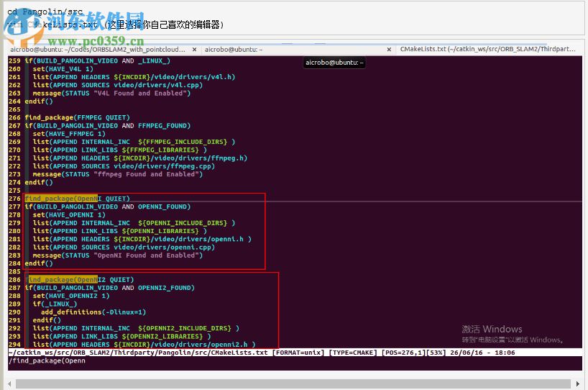588x390 pixels.
Task: Click line number 286 in the gutter
Action: point(15,279)
